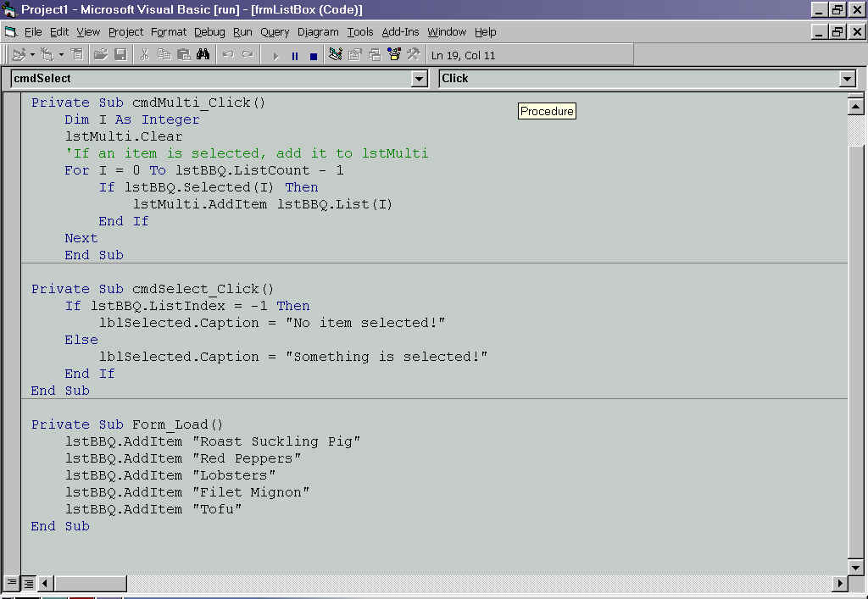Viewport: 868px width, 599px height.
Task: Open the Toolbox using the hammer-wrench icon
Action: coord(414,55)
